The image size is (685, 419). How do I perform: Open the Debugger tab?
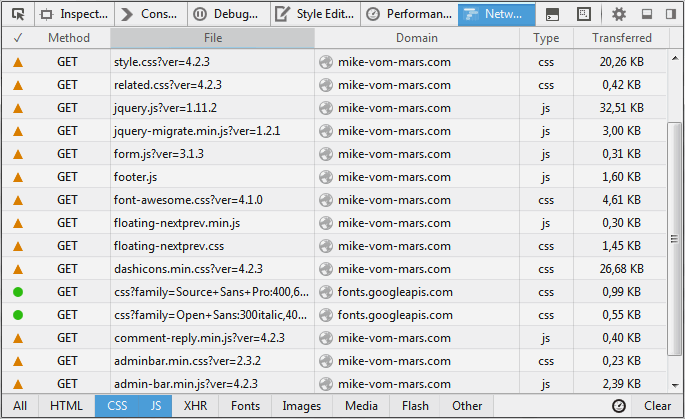tap(229, 14)
